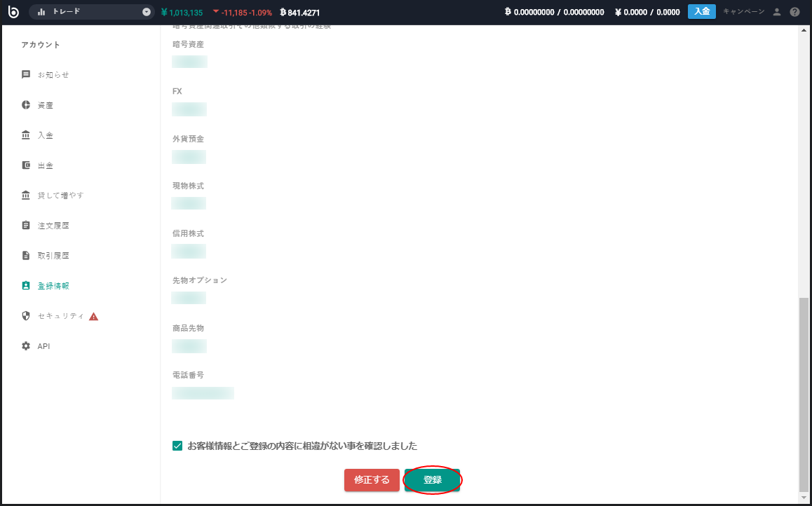Image resolution: width=812 pixels, height=506 pixels.
Task: Open the キャンペーン link in the header
Action: point(744,11)
